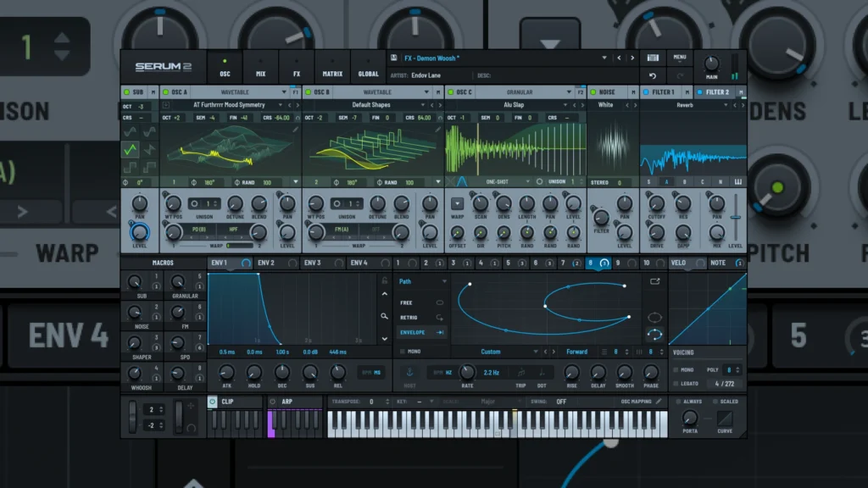Switch to the MIX tab

pos(260,67)
